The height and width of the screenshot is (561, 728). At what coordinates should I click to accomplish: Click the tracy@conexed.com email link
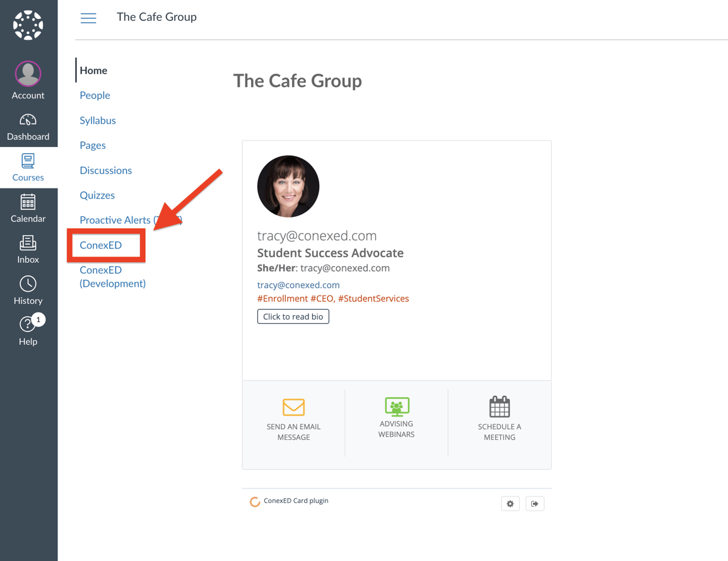pyautogui.click(x=298, y=285)
